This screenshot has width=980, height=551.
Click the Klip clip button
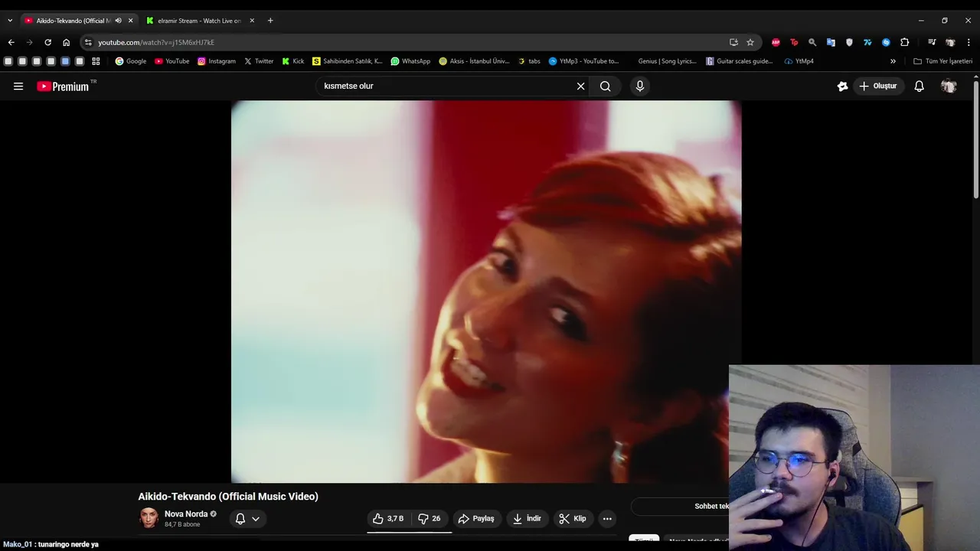(x=573, y=519)
